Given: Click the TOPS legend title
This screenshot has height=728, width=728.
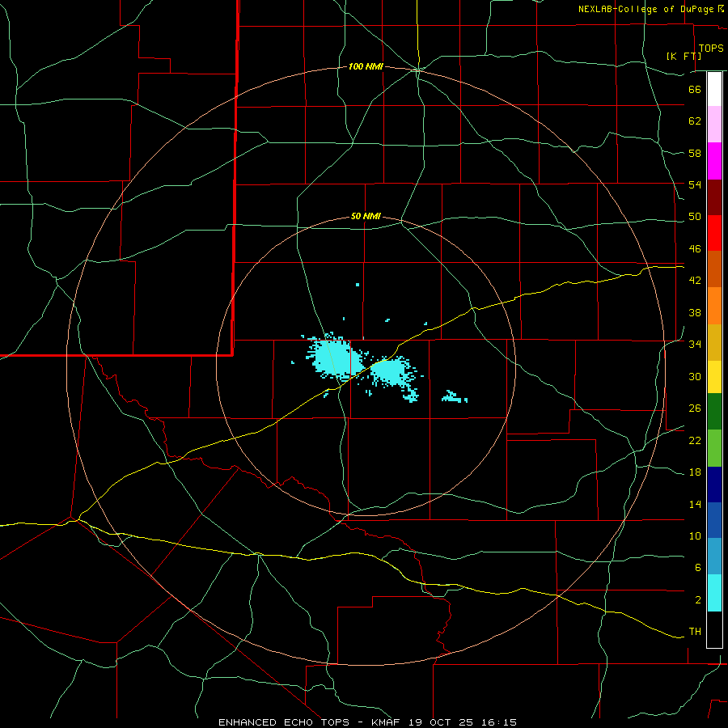Looking at the screenshot, I should click(x=711, y=48).
